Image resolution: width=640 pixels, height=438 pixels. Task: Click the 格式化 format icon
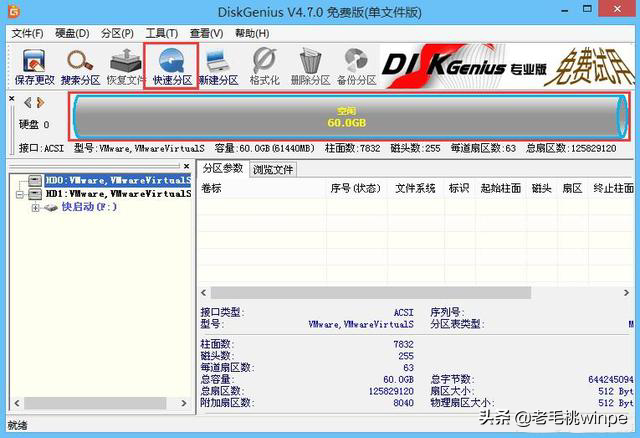pos(264,65)
